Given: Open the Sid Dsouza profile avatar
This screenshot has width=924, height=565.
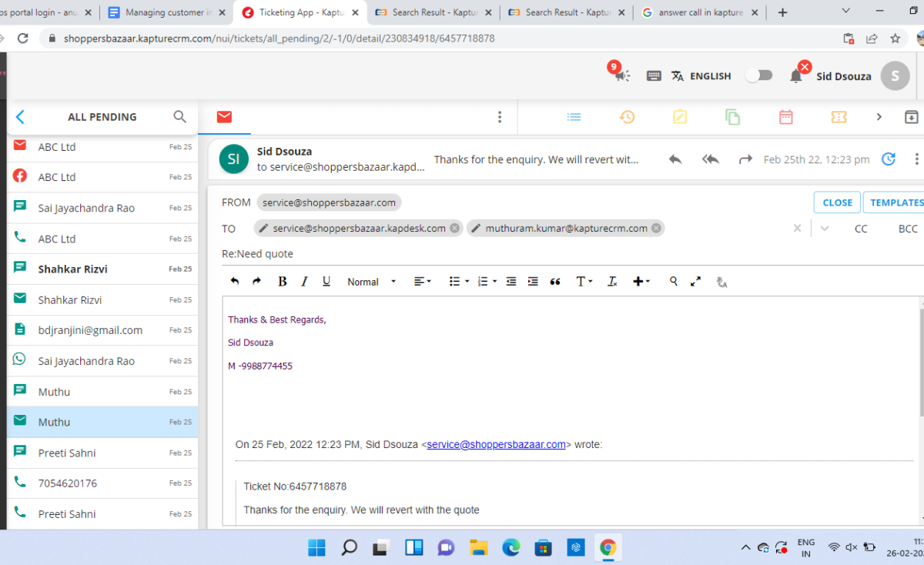Looking at the screenshot, I should 895,75.
